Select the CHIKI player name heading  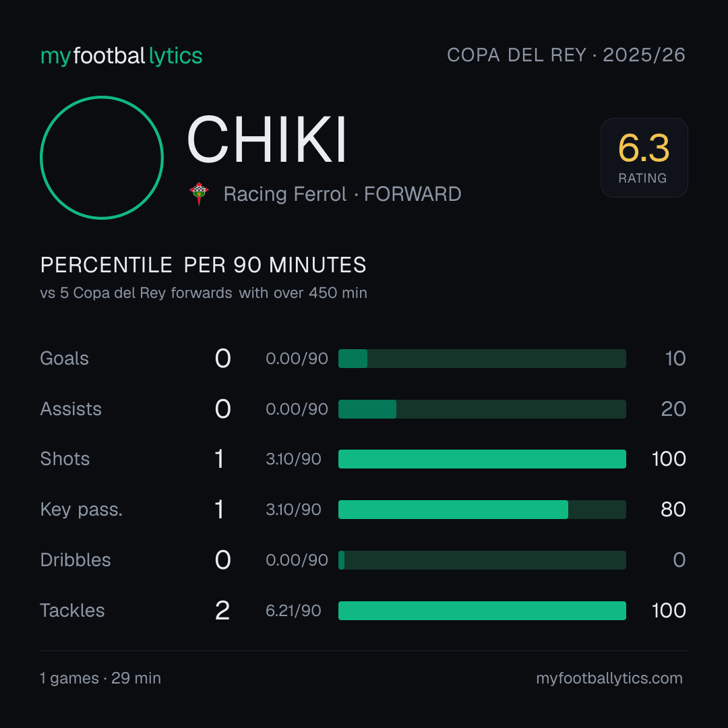[x=267, y=140]
